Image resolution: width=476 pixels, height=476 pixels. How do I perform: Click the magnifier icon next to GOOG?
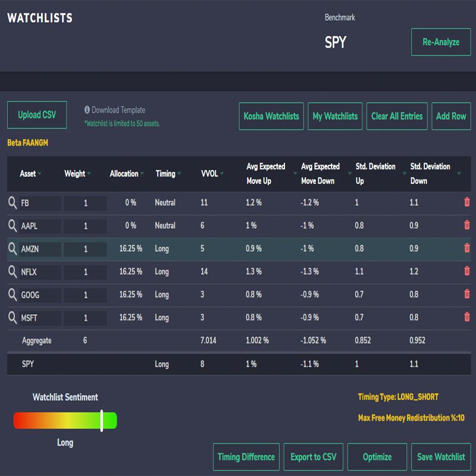tap(12, 295)
